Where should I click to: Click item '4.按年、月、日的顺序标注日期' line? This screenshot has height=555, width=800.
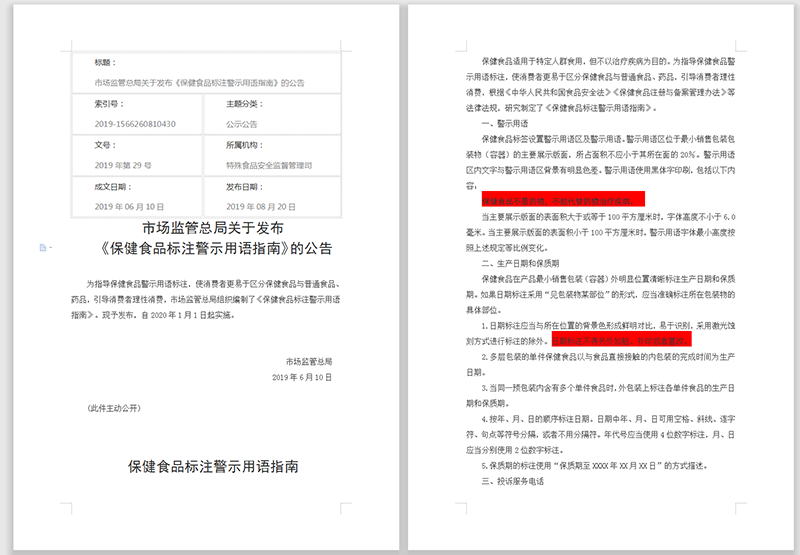point(608,419)
